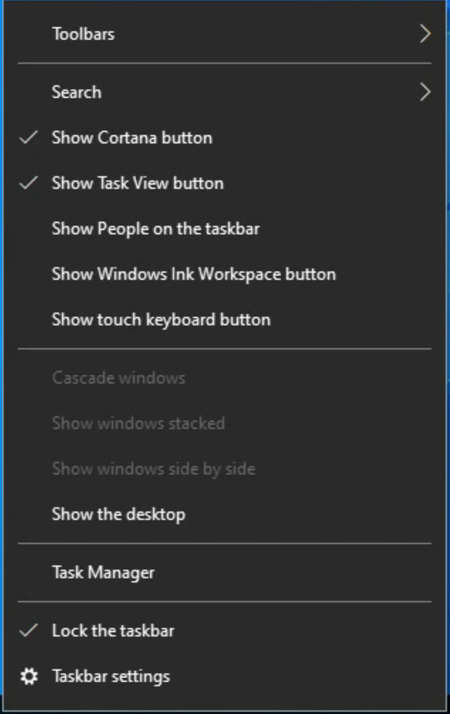This screenshot has height=714, width=450.
Task: Enable Show People on the taskbar
Action: 225,229
